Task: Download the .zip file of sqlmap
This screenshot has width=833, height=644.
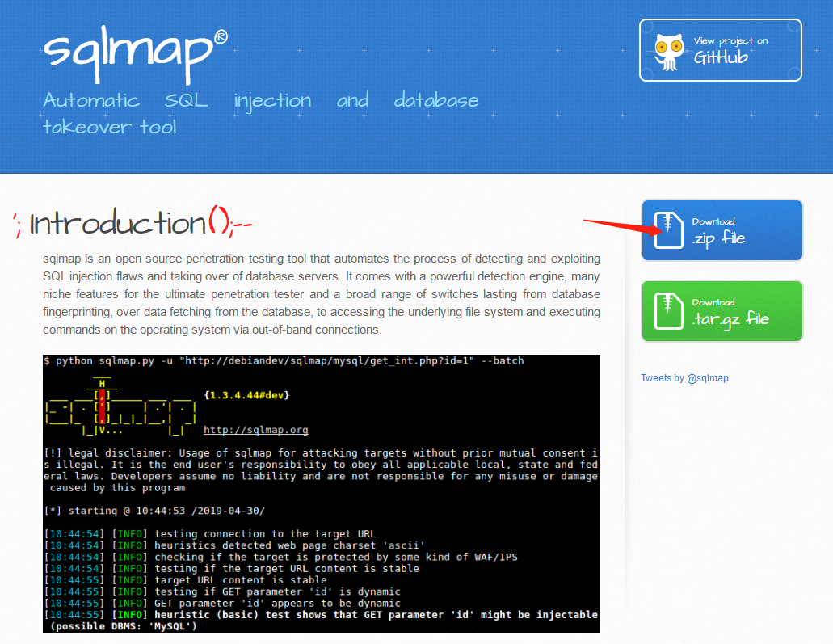Action: pos(722,229)
